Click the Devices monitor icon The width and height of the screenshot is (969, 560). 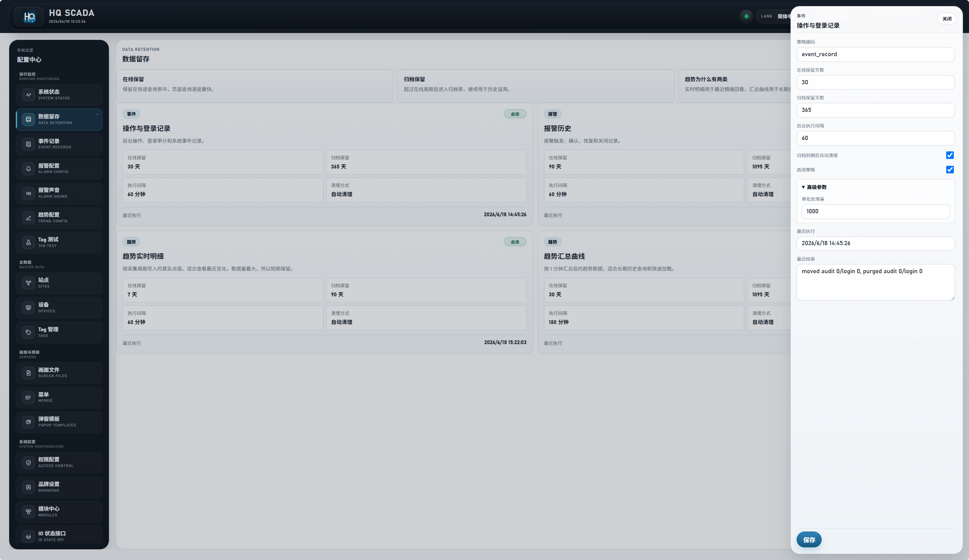(x=28, y=307)
